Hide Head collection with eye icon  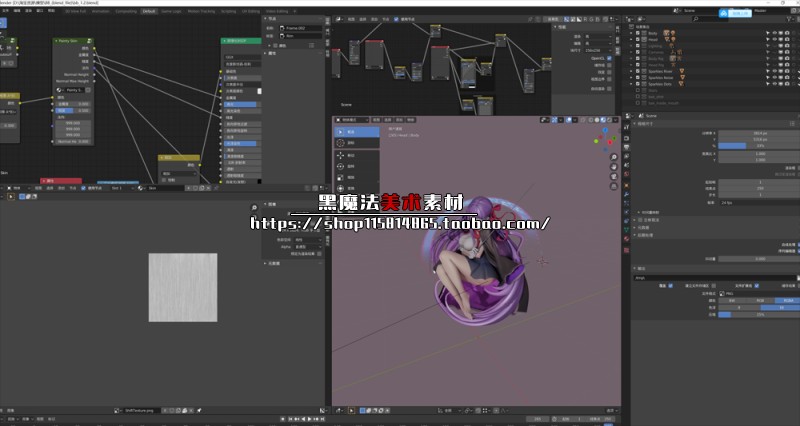point(774,39)
